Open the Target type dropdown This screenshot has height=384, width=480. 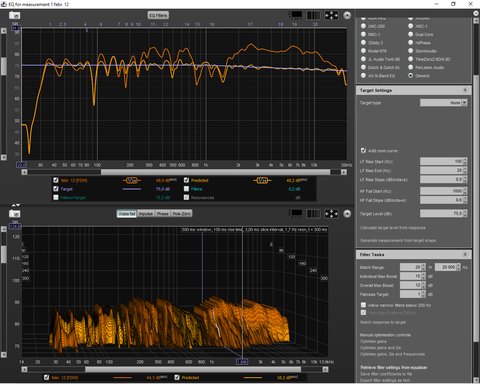[444, 103]
